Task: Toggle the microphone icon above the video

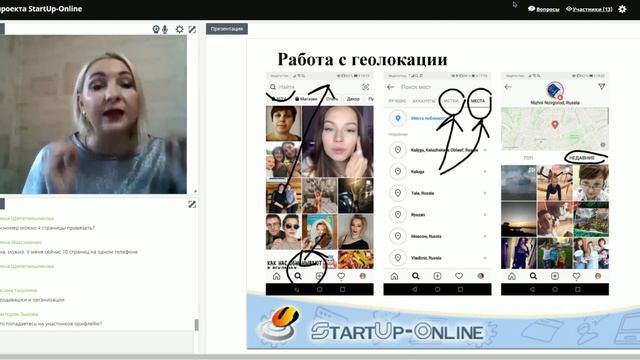Action: point(165,29)
